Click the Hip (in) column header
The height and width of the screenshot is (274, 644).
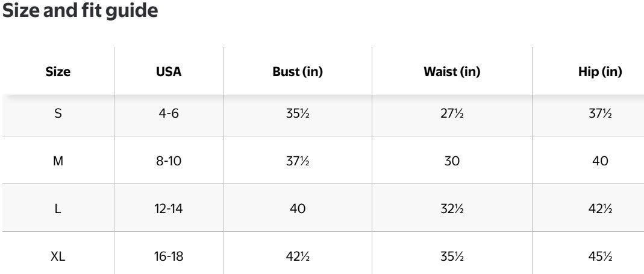click(600, 72)
